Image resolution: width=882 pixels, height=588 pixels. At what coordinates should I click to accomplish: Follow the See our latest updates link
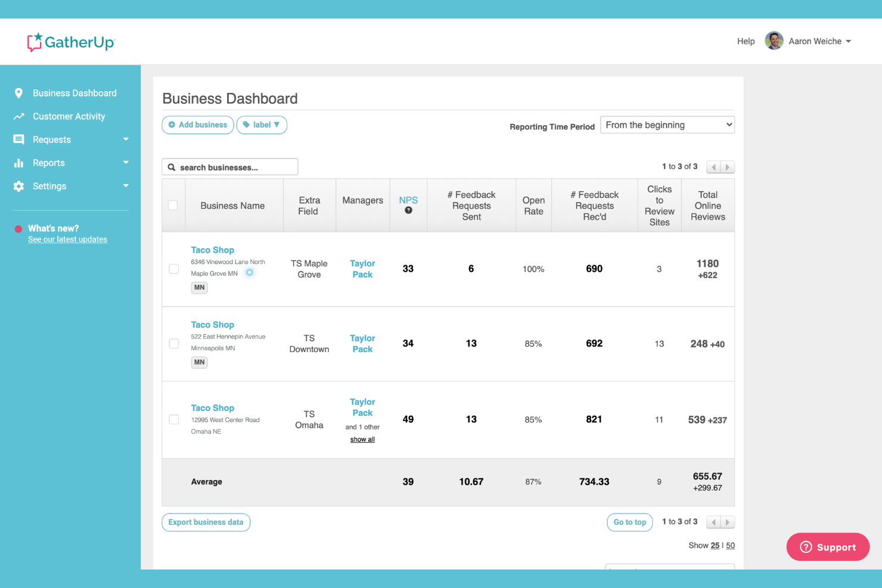click(67, 239)
